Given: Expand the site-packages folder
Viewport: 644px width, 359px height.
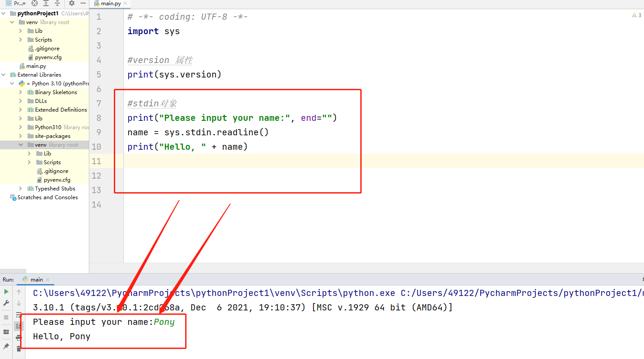Looking at the screenshot, I should (x=21, y=136).
